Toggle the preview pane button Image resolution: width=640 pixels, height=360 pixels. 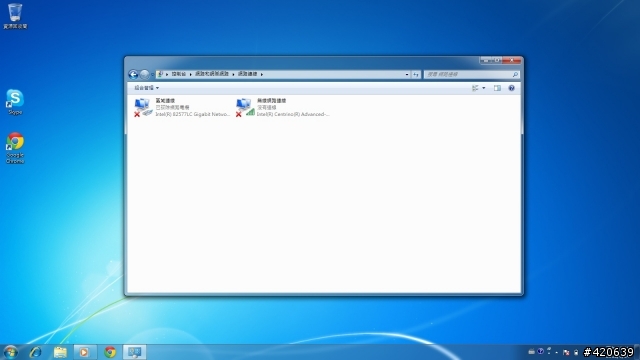(497, 88)
